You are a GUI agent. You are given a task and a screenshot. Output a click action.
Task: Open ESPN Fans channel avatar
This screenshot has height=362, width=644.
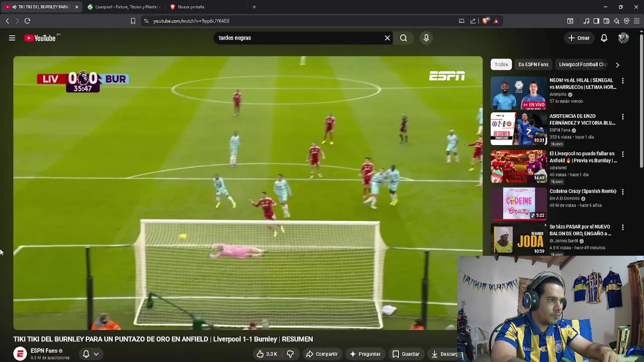tap(20, 354)
